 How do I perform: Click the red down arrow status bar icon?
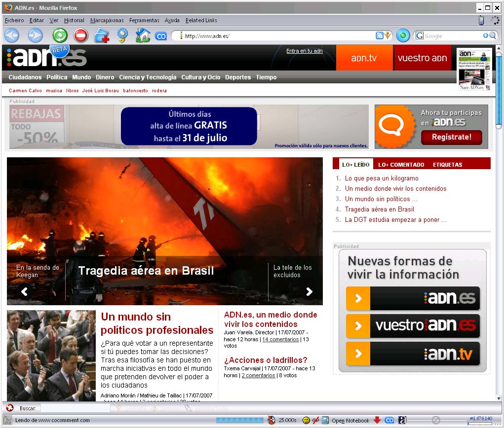click(x=377, y=420)
